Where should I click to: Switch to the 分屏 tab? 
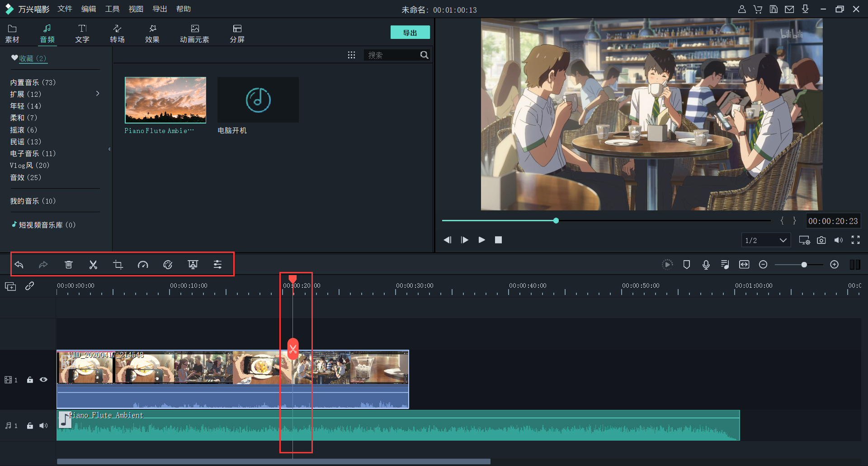tap(237, 34)
